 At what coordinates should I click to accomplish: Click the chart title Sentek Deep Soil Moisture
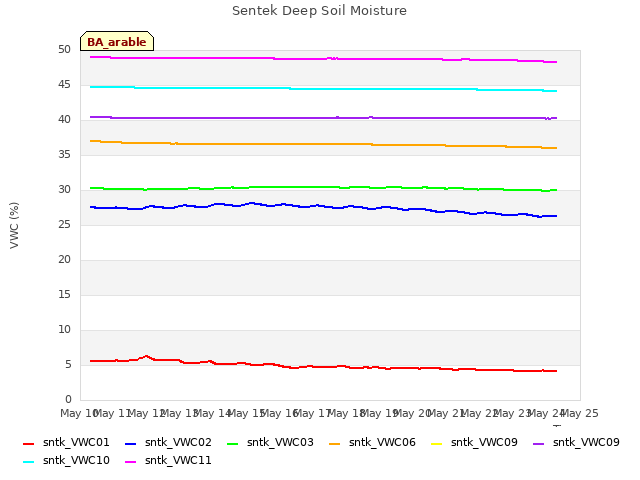pyautogui.click(x=319, y=11)
